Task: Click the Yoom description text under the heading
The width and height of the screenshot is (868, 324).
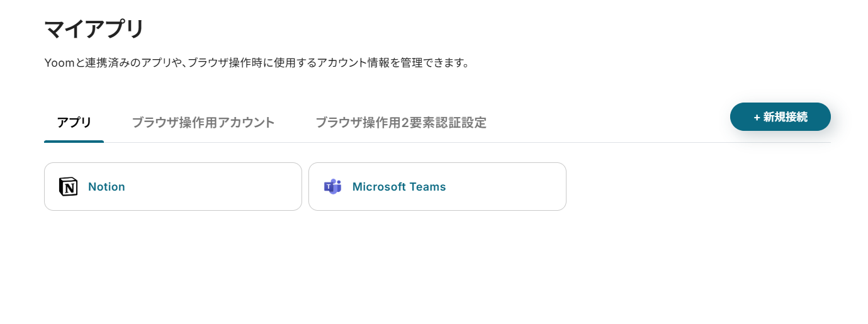Action: [x=257, y=63]
